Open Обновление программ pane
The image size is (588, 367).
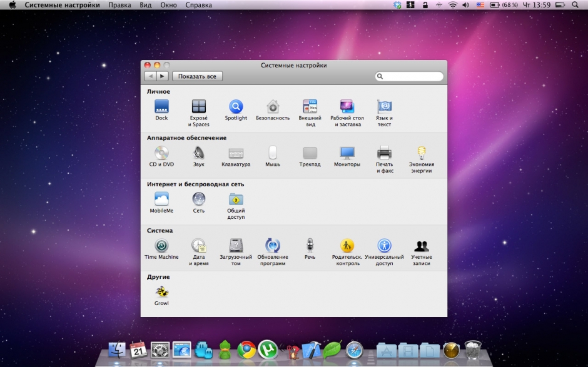273,252
